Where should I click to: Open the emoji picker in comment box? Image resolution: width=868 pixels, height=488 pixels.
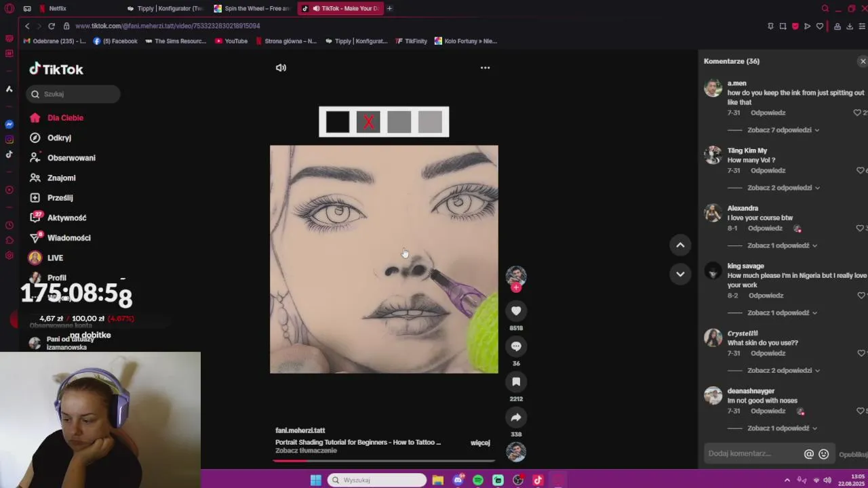(x=823, y=454)
